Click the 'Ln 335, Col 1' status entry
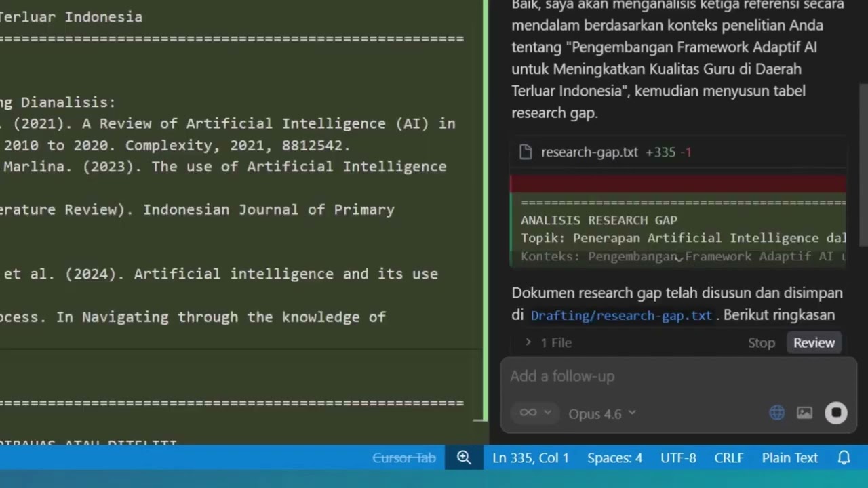The height and width of the screenshot is (488, 868). [530, 458]
